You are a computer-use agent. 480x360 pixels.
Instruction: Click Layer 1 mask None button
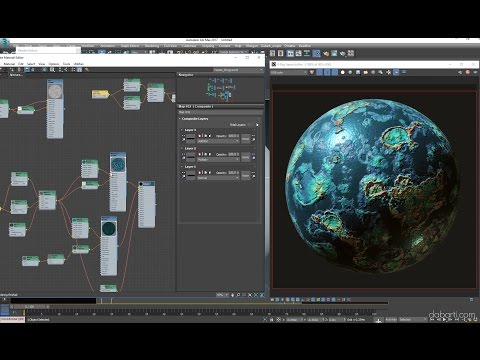click(x=246, y=175)
